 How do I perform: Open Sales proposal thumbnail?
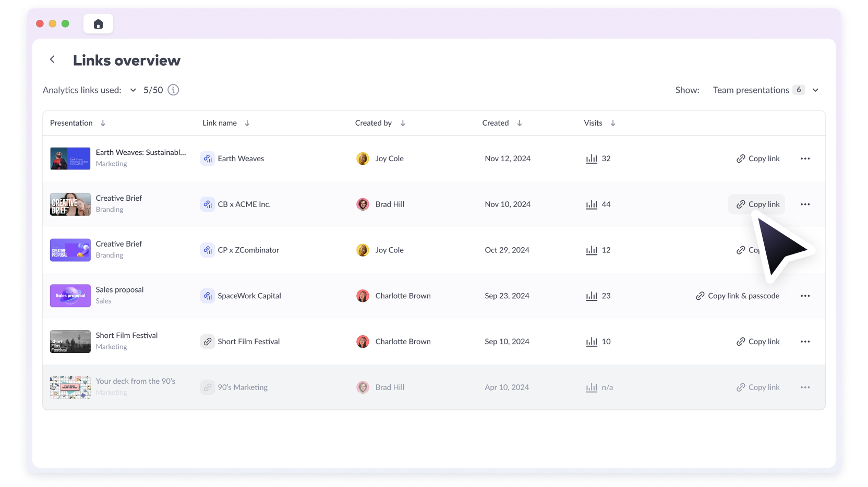tap(70, 296)
